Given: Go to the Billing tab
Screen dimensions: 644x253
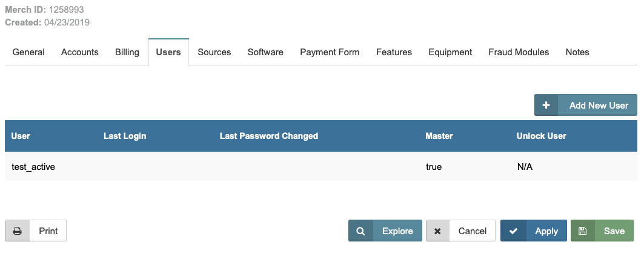Looking at the screenshot, I should click(x=127, y=52).
